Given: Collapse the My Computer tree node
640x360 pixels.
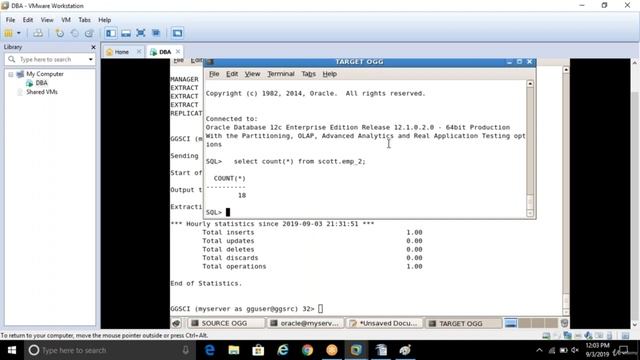Looking at the screenshot, I should (11, 74).
